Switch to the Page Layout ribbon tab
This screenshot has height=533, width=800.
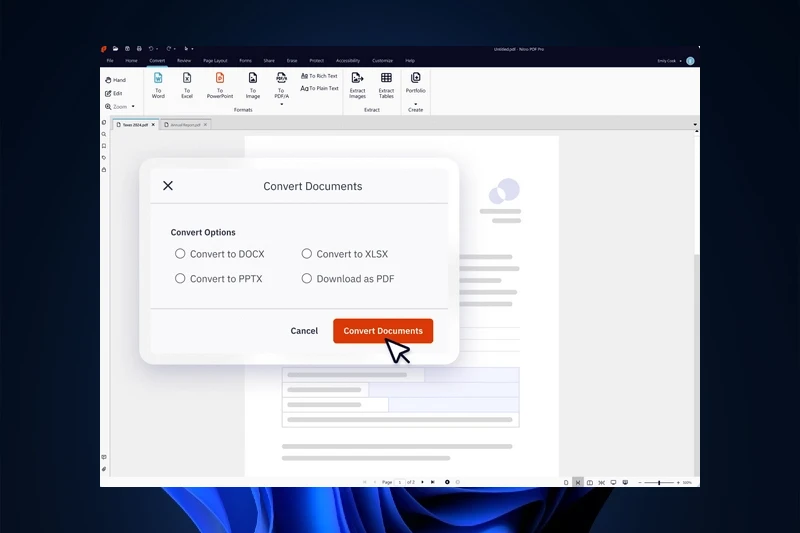pos(215,61)
